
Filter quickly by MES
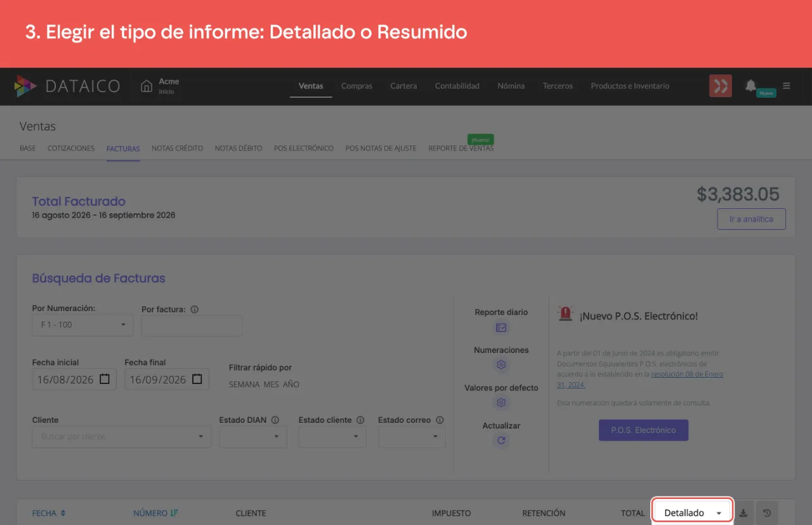(x=272, y=384)
